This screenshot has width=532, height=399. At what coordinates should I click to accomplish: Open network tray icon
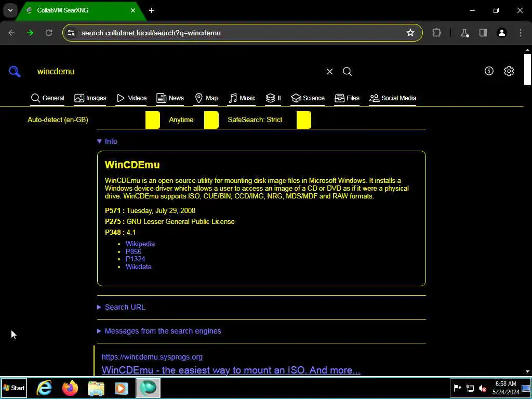pyautogui.click(x=470, y=388)
